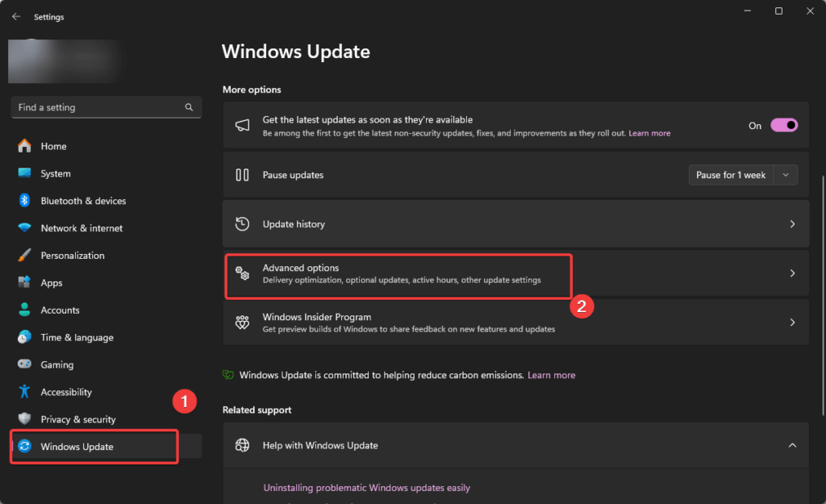The image size is (826, 504).
Task: Click the back arrow in Settings title bar
Action: click(x=16, y=16)
